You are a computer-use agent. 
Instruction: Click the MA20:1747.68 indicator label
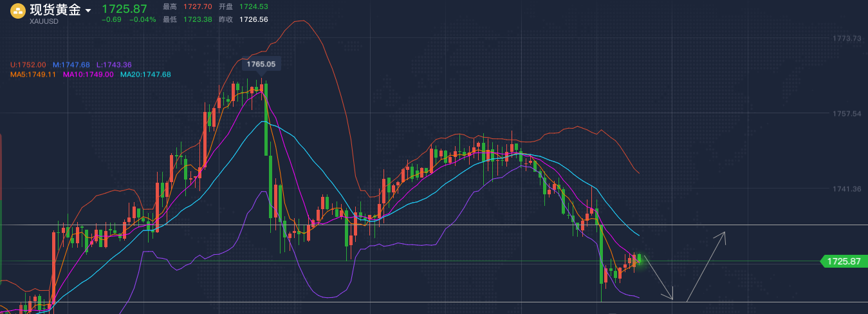pos(145,75)
